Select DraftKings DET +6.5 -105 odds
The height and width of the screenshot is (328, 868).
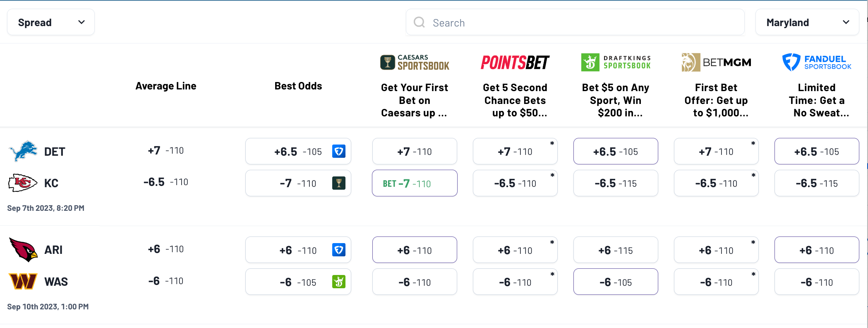pyautogui.click(x=616, y=151)
